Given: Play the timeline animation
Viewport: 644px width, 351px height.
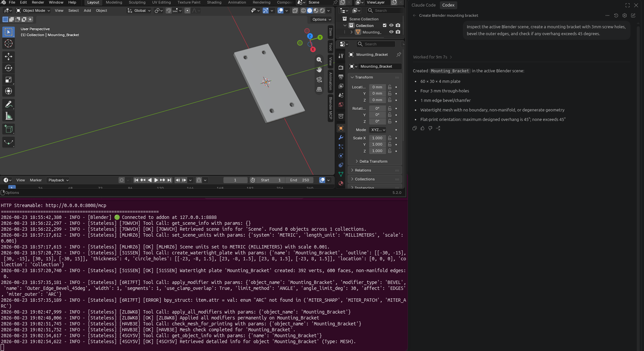Looking at the screenshot, I should [156, 180].
